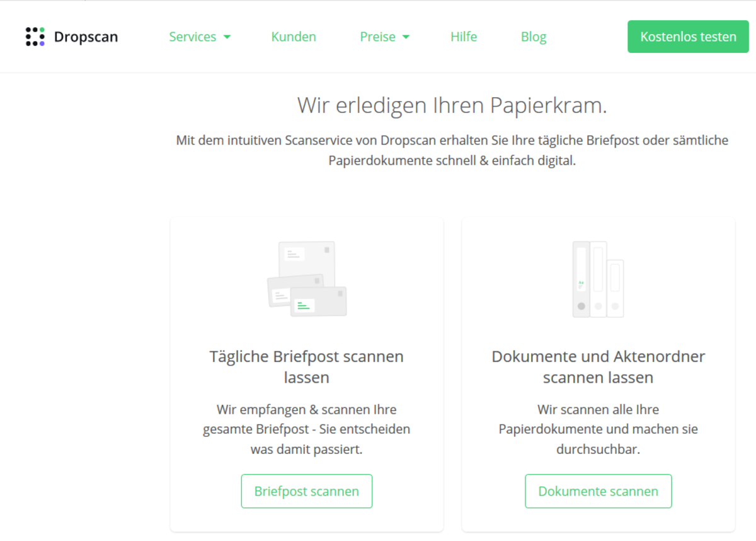Click the Briefpost scannen button

pos(307,491)
